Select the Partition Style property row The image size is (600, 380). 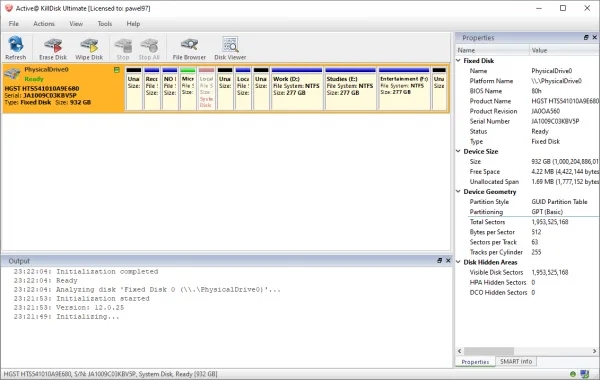click(x=527, y=202)
